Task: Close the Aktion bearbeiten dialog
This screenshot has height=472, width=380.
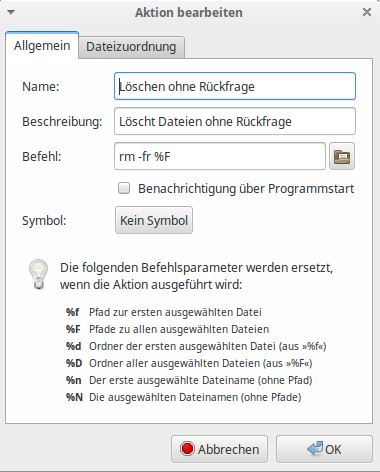Action: click(x=367, y=12)
